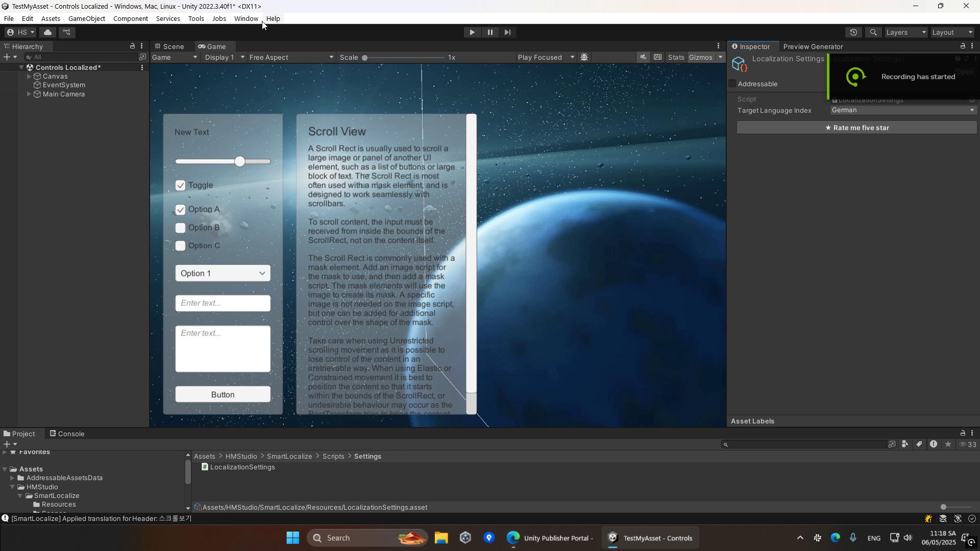Image resolution: width=980 pixels, height=551 pixels.
Task: Expand the Canvas object in Hierarchy
Action: pyautogui.click(x=29, y=76)
